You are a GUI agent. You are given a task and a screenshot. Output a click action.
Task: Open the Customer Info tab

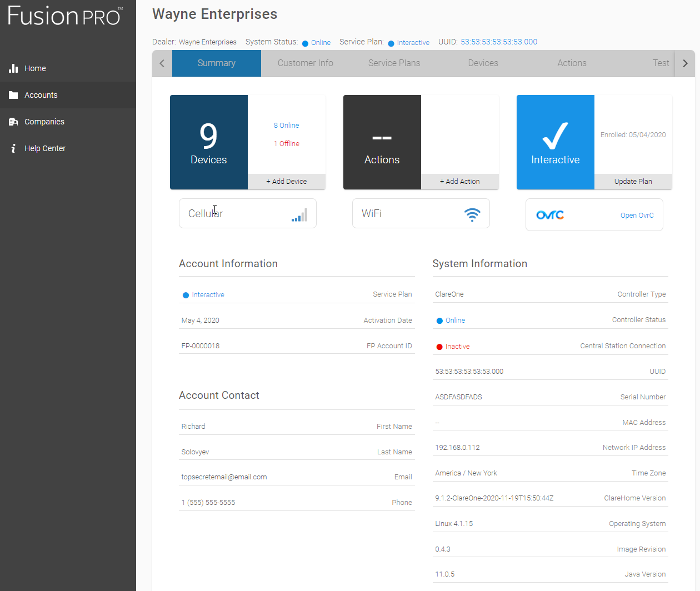point(306,63)
